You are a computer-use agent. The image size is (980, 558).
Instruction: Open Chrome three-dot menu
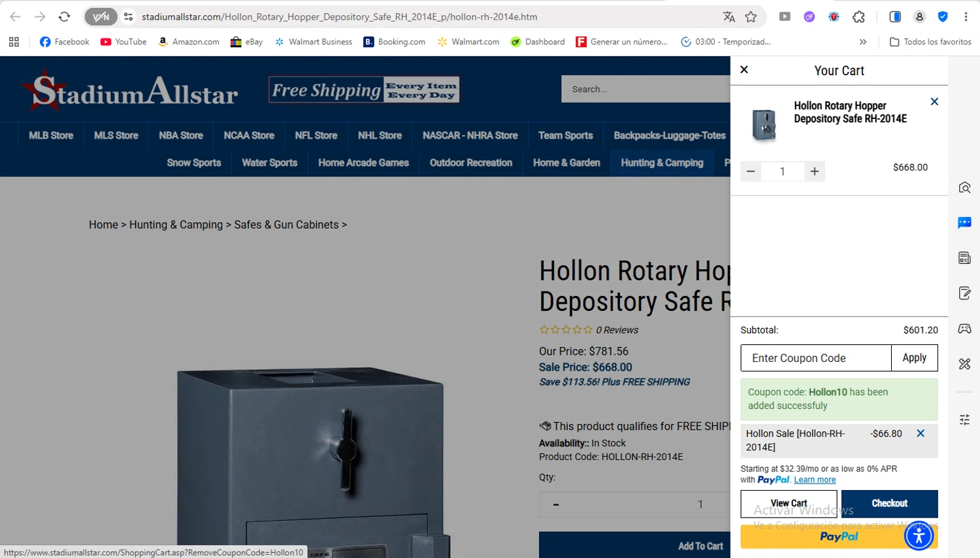pyautogui.click(x=966, y=17)
